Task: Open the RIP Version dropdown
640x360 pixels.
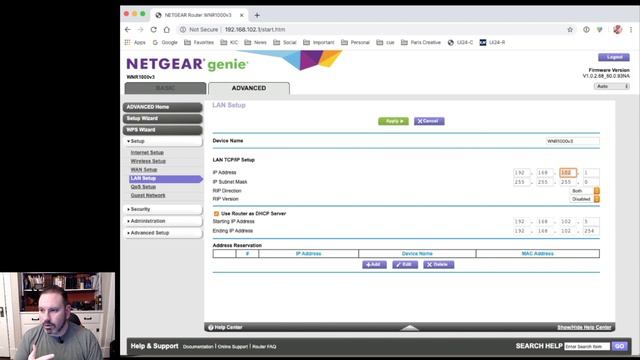Action: coord(585,199)
